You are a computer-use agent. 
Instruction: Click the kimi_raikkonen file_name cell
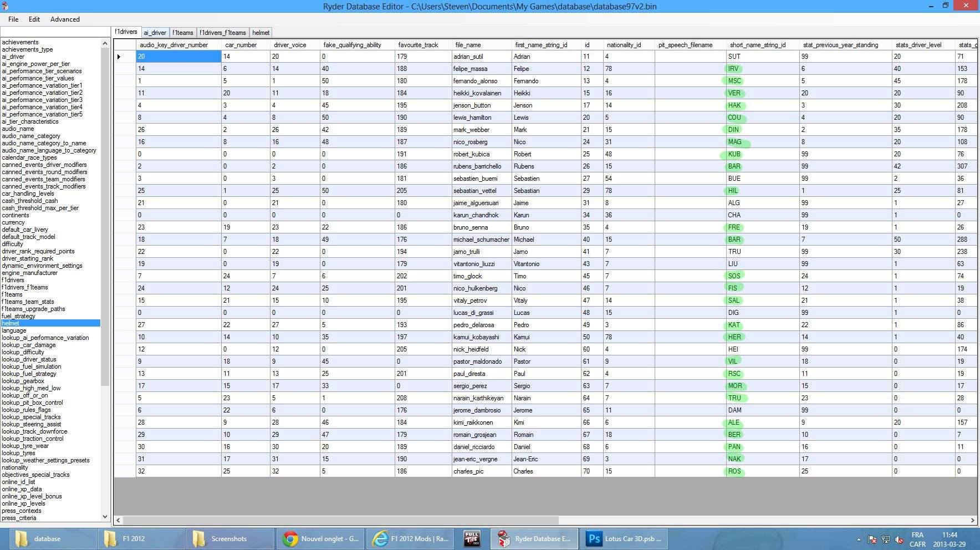[x=482, y=422]
